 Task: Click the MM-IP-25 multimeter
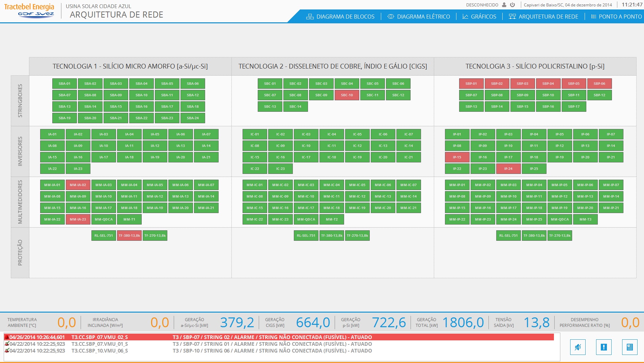pos(534,219)
